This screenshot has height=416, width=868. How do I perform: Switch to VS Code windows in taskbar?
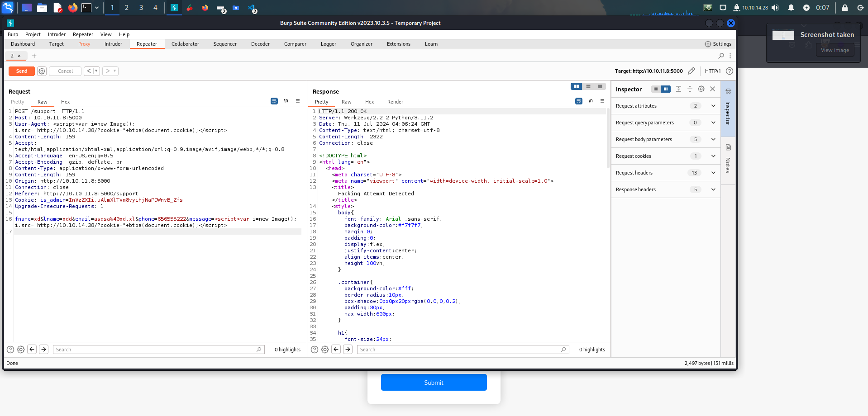coord(252,8)
